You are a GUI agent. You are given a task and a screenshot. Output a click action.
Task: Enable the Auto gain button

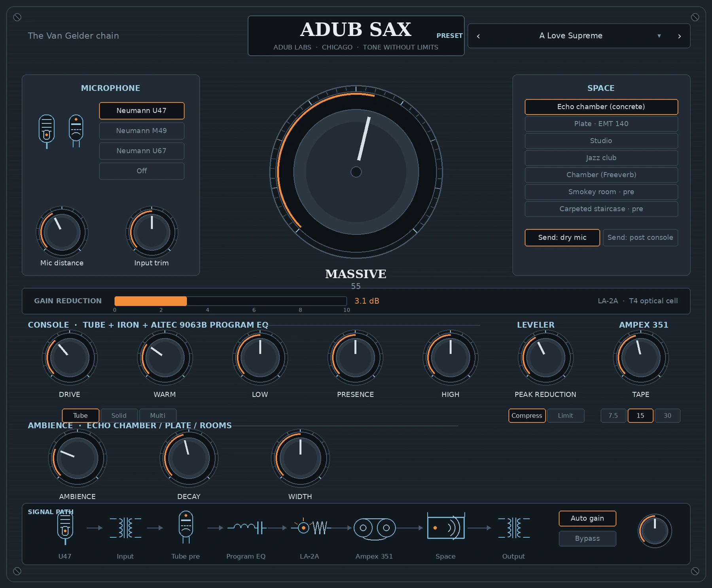(587, 518)
